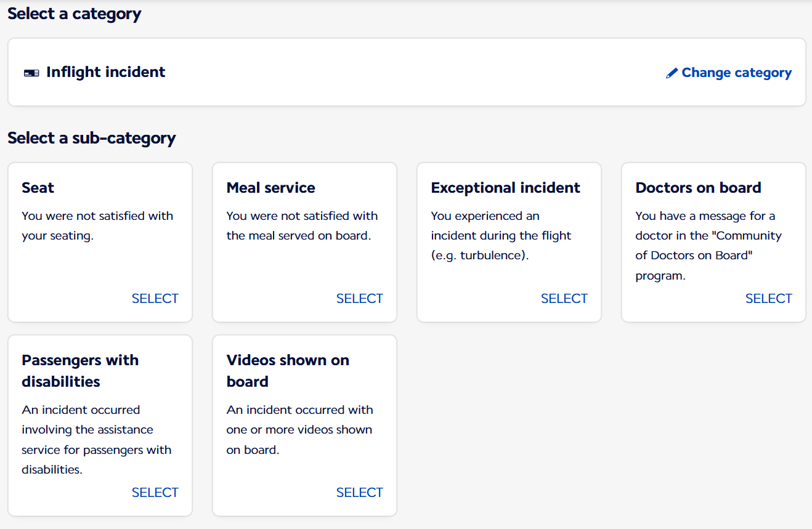Click the Exceptional incident card title

tap(505, 188)
